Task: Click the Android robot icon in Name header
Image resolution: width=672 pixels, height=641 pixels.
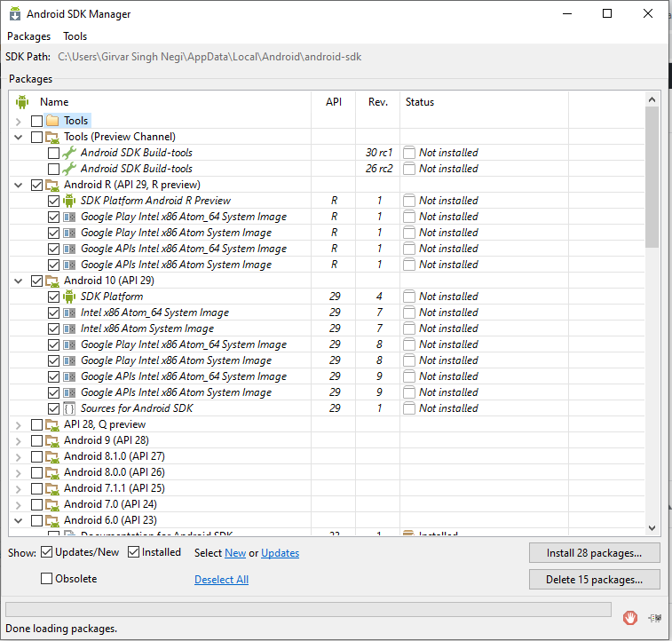Action: [22, 102]
